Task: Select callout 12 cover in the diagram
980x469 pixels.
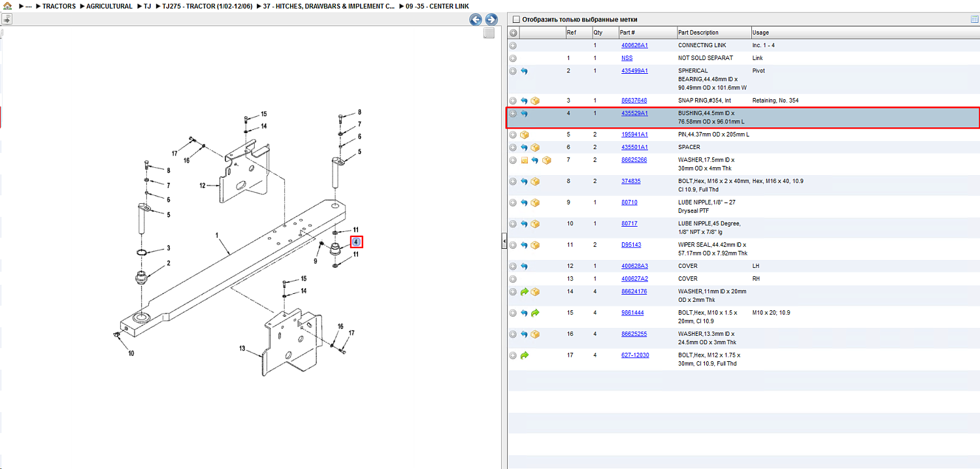Action: (x=203, y=186)
